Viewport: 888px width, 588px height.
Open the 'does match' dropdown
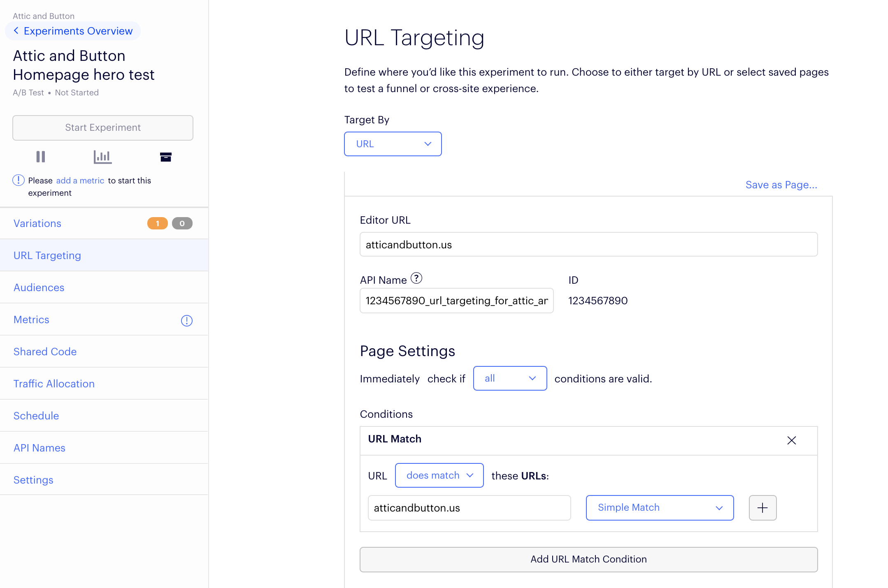[439, 475]
